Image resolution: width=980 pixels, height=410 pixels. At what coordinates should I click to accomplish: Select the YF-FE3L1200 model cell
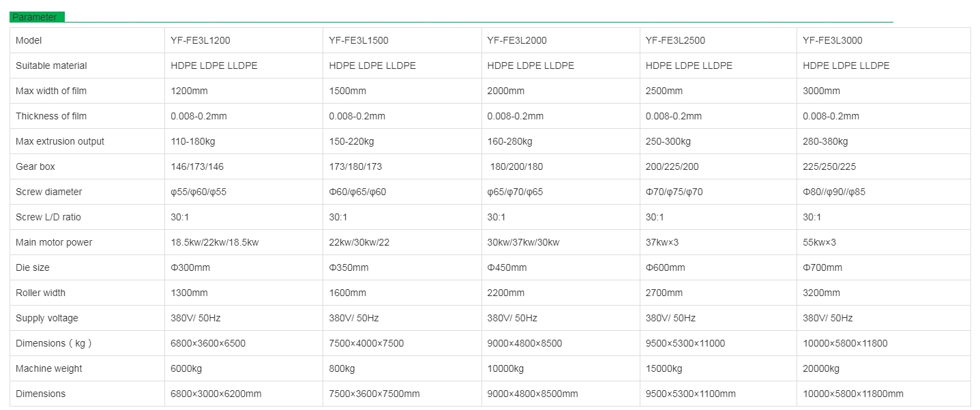[x=201, y=40]
